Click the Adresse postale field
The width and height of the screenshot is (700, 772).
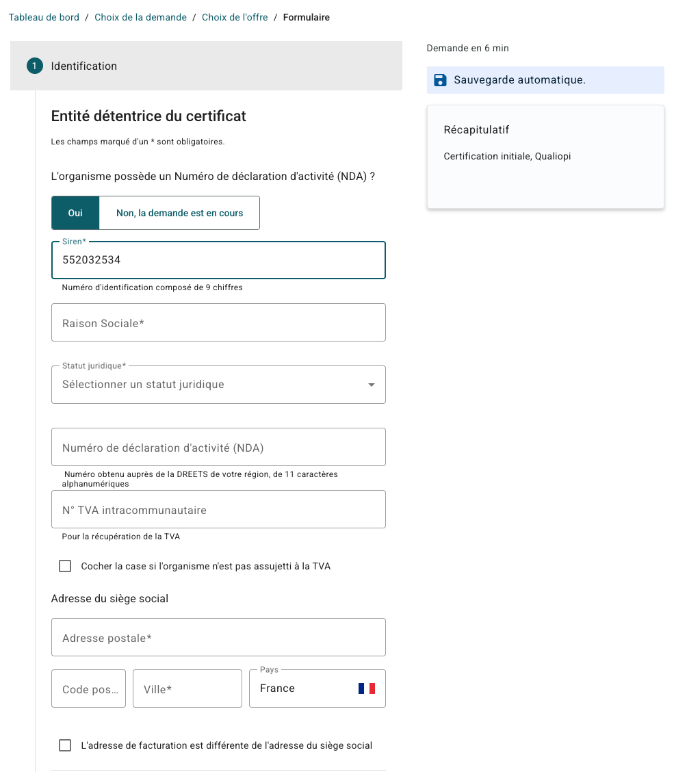pyautogui.click(x=218, y=637)
